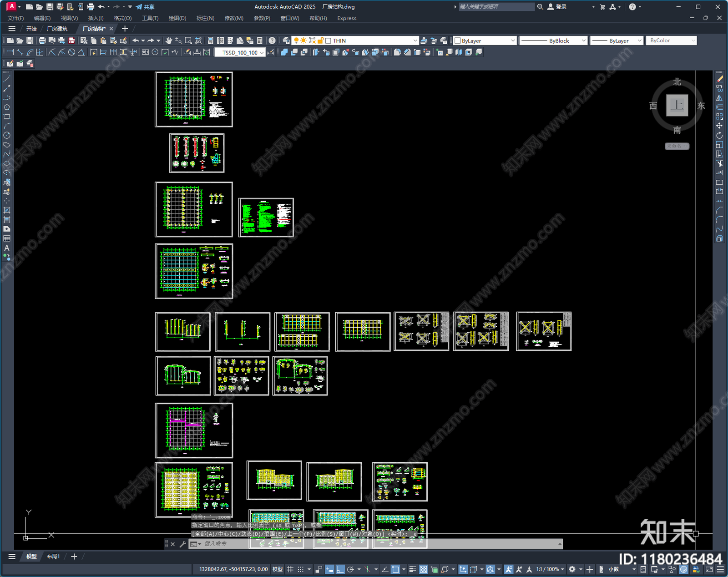Screen dimensions: 728x577
Task: Toggle ortho mode in status bar
Action: [340, 569]
